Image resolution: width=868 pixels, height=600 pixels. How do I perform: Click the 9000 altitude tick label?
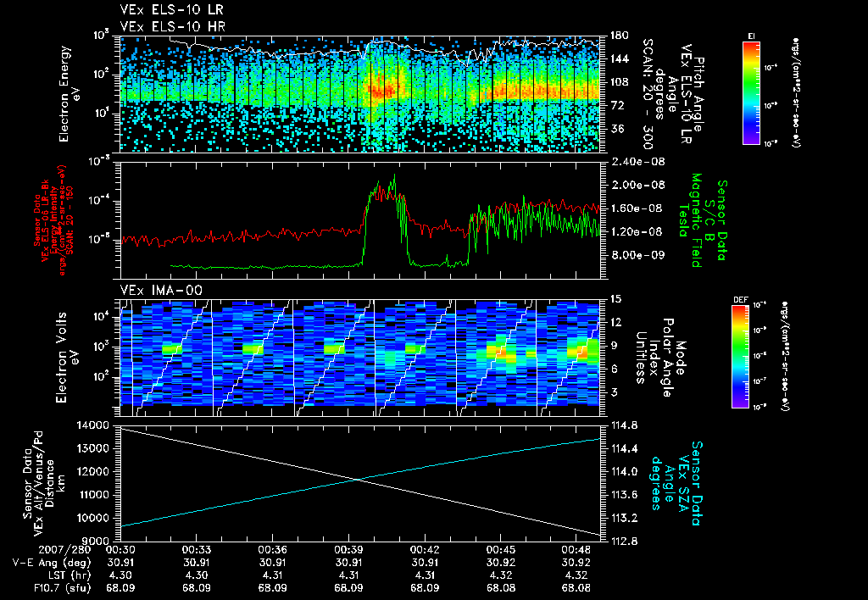tap(95, 541)
